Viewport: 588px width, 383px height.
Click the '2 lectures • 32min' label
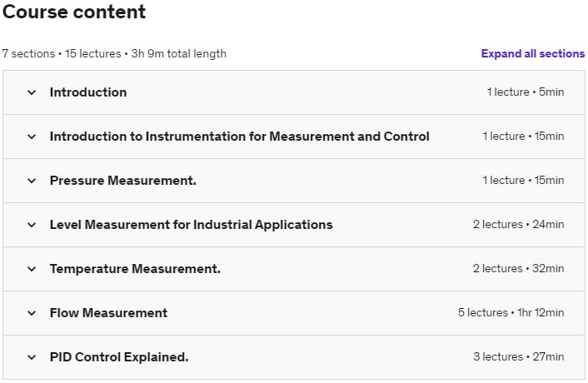518,269
